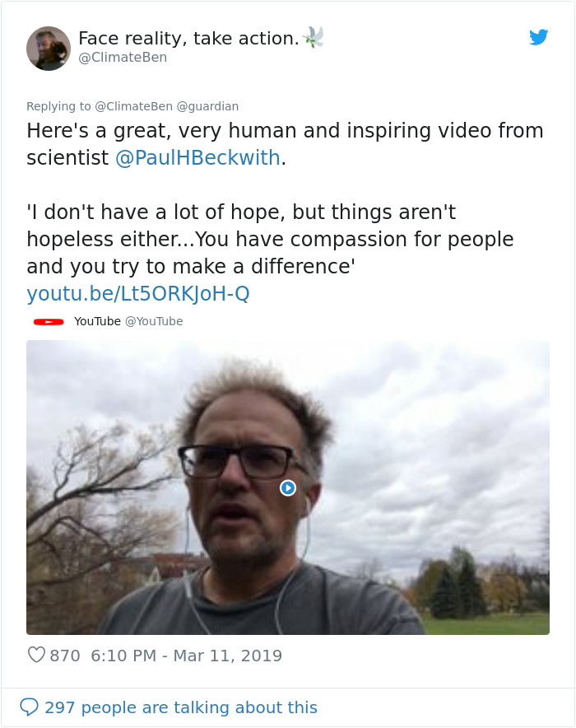Click the 'Replying to @ClimateBen' text
The image size is (576, 728).
pos(91,106)
